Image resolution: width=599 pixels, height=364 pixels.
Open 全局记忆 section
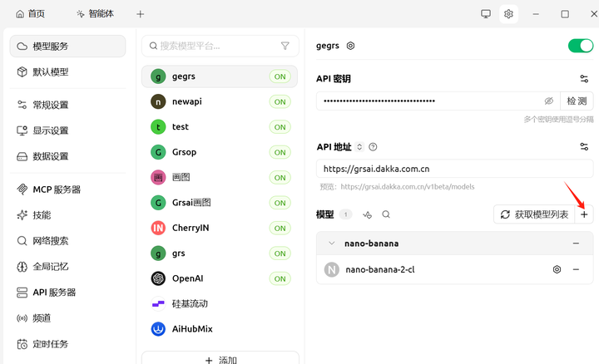(67, 266)
